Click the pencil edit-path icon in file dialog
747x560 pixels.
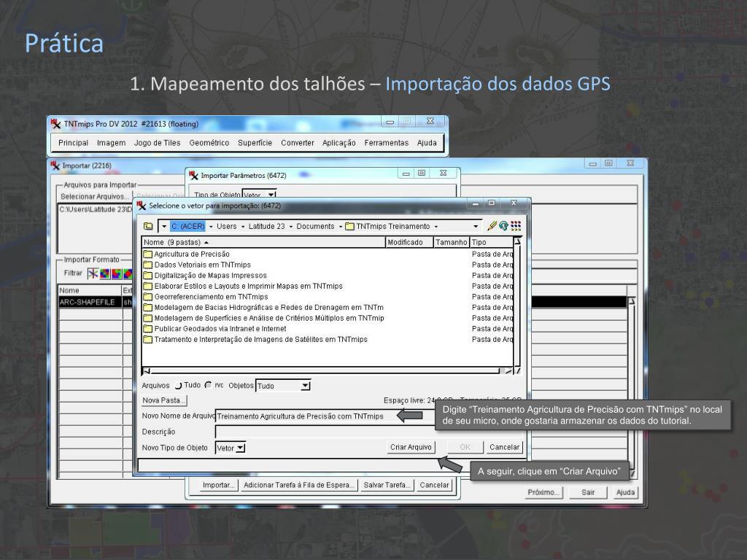[492, 226]
